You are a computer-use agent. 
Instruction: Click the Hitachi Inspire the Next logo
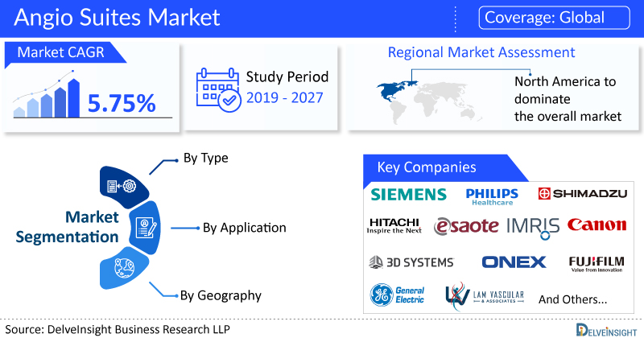click(394, 225)
